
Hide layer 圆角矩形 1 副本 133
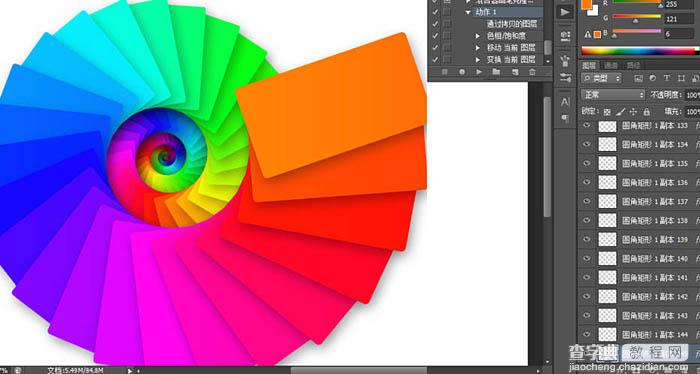point(587,126)
